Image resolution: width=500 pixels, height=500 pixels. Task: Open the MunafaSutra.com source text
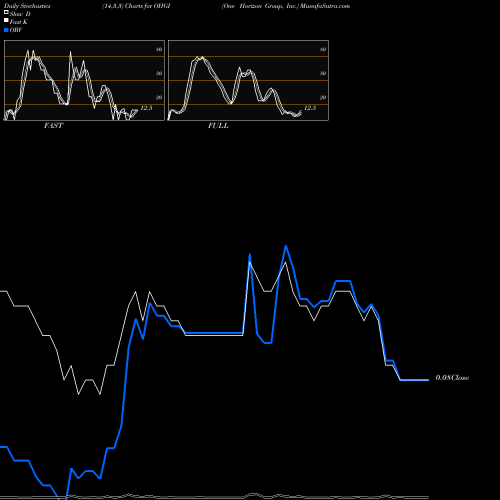[325, 6]
